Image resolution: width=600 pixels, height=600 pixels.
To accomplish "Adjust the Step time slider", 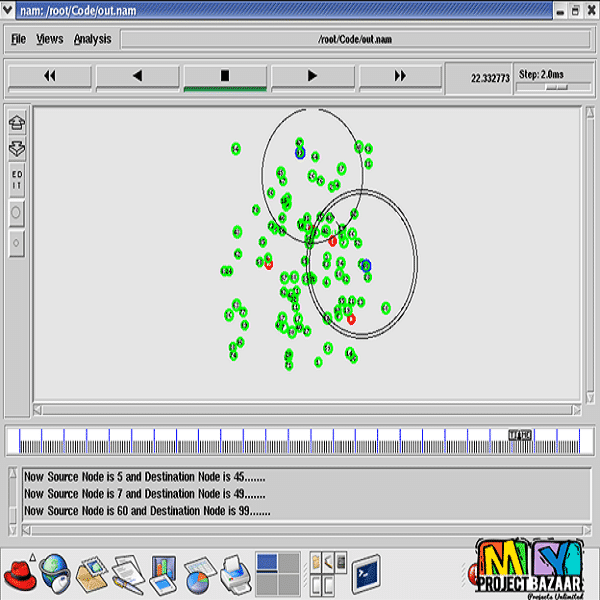I will 555,86.
